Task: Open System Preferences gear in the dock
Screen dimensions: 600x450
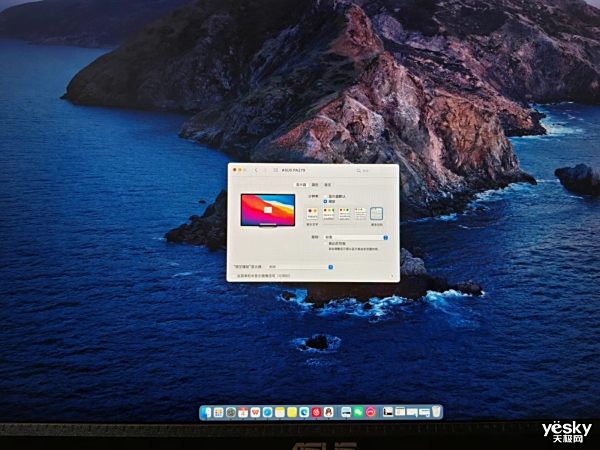Action: click(x=231, y=412)
